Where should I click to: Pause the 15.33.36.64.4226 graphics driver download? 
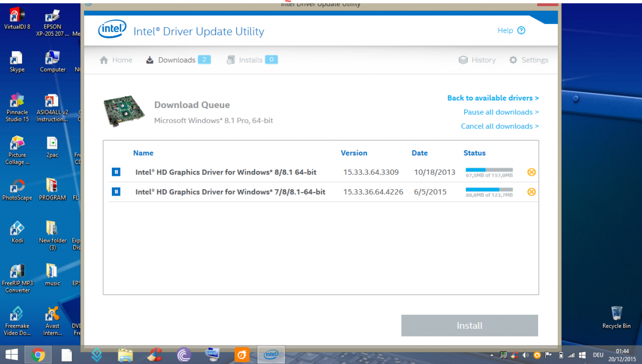tap(116, 191)
